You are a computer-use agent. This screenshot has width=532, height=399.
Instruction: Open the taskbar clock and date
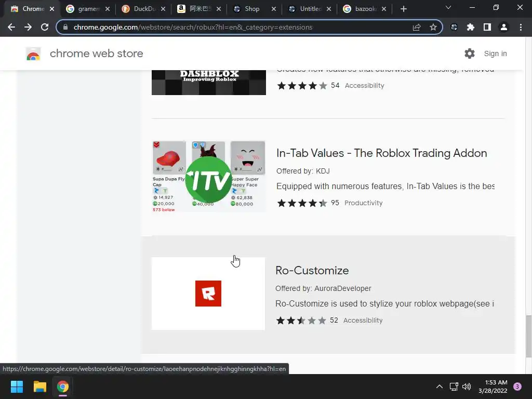(493, 387)
